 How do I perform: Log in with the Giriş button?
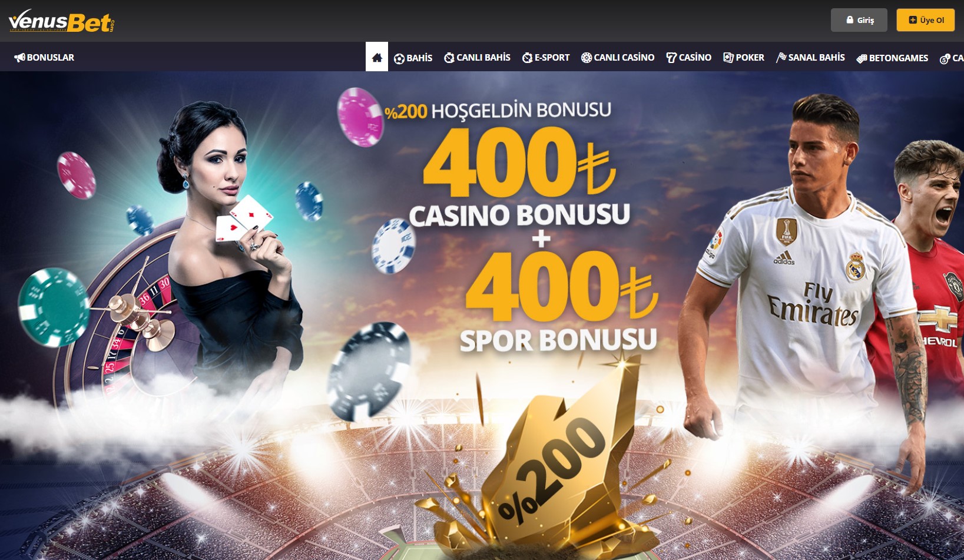tap(859, 20)
